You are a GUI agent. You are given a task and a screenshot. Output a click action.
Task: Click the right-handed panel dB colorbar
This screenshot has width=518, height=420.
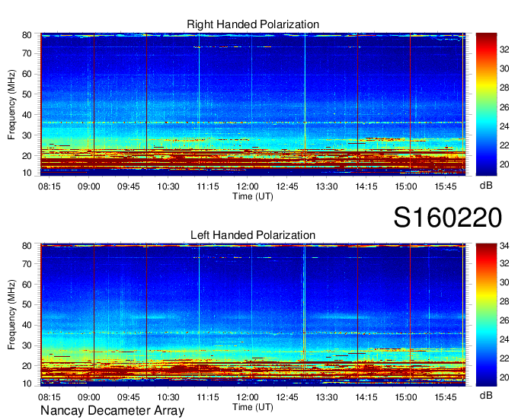click(x=486, y=104)
